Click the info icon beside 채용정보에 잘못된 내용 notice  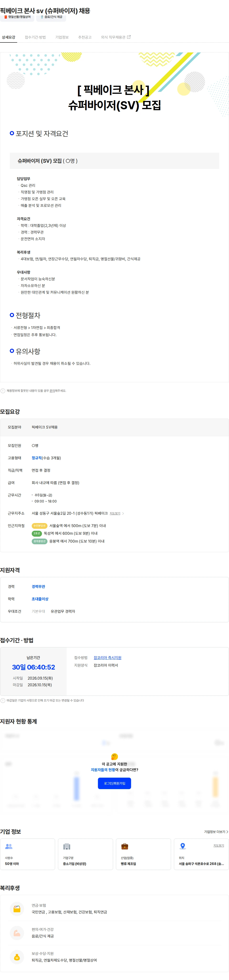click(x=3, y=391)
